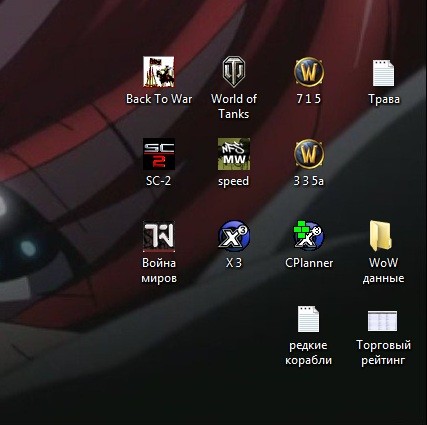Click the "Война миров" label text
Viewport: 427px width, 425px height.
tap(159, 271)
